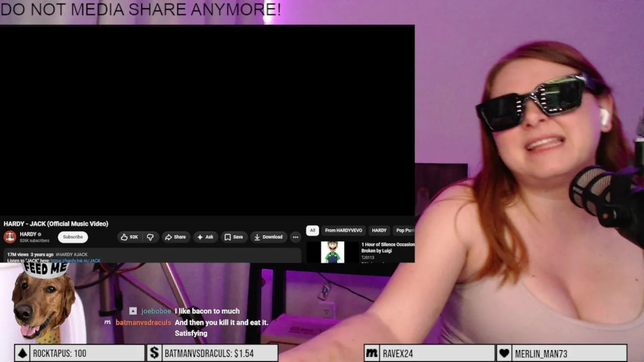
Task: Click the dislike thumbs-down icon
Action: coord(150,237)
